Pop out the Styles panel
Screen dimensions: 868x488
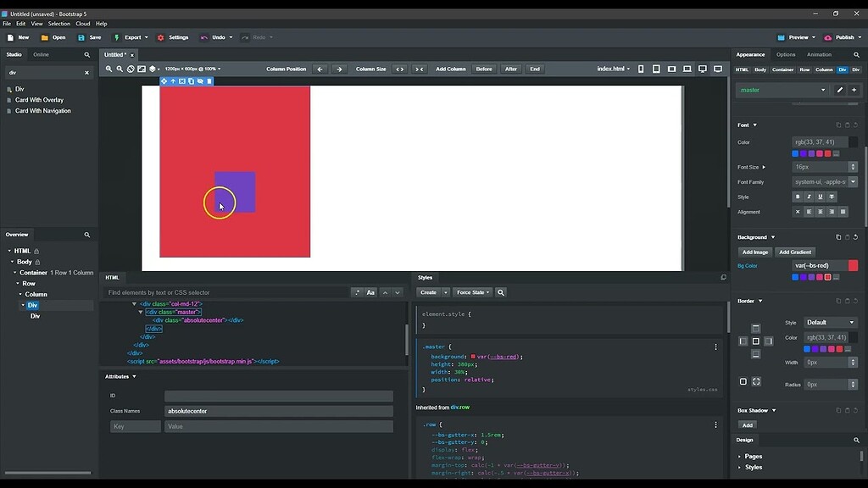click(724, 277)
